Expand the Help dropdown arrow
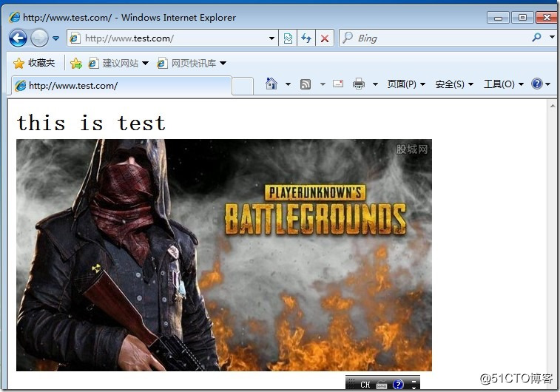 [548, 84]
